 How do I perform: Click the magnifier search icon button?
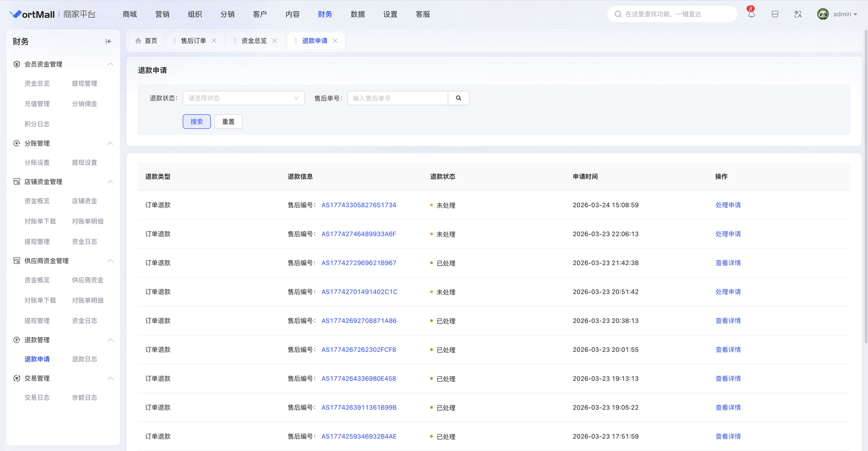458,98
